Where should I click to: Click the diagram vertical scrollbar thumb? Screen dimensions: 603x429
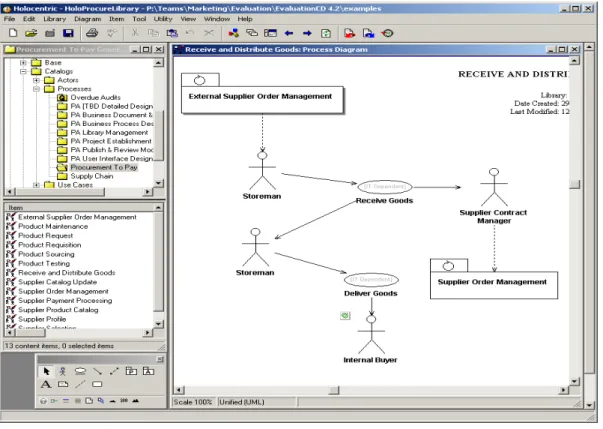[x=574, y=184]
